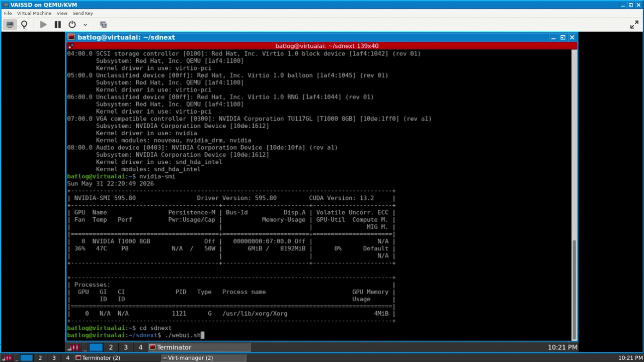644x362 pixels.
Task: Open Virt-manager (2) in host taskbar
Action: 203,358
